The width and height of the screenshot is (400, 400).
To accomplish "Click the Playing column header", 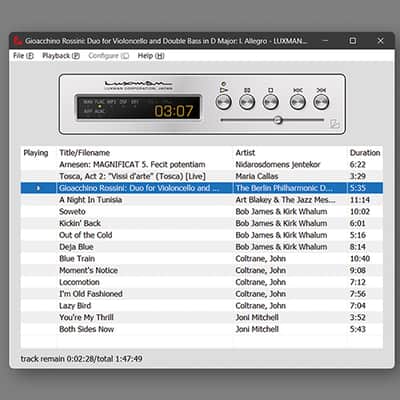I will 36,153.
